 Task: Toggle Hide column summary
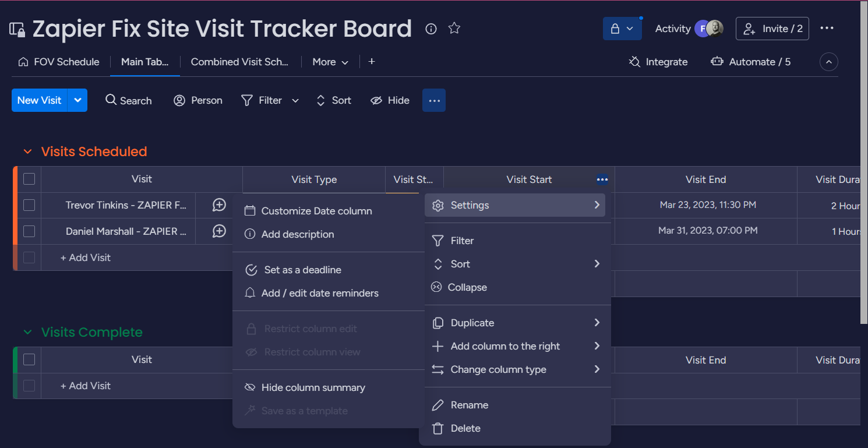329,387
